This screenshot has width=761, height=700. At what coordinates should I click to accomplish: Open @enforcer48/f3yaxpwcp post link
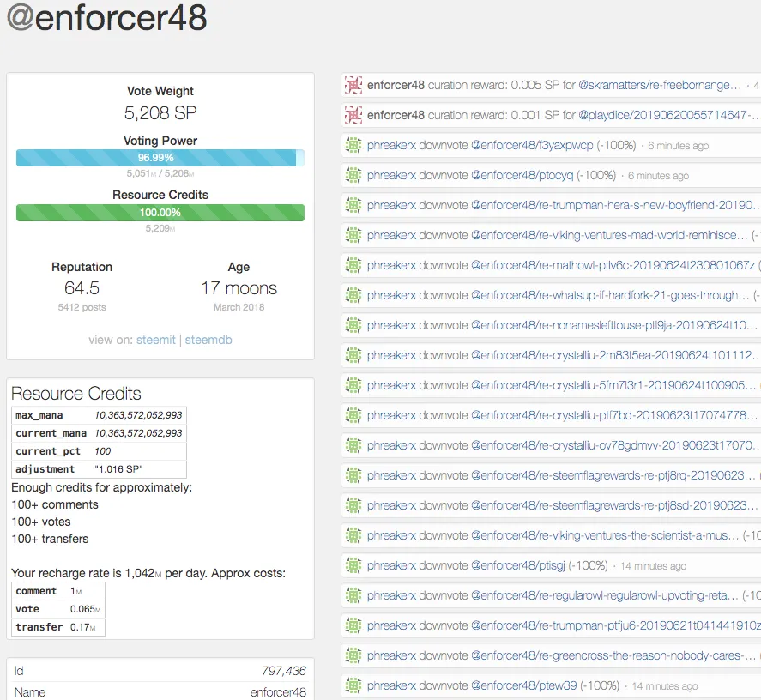(532, 145)
